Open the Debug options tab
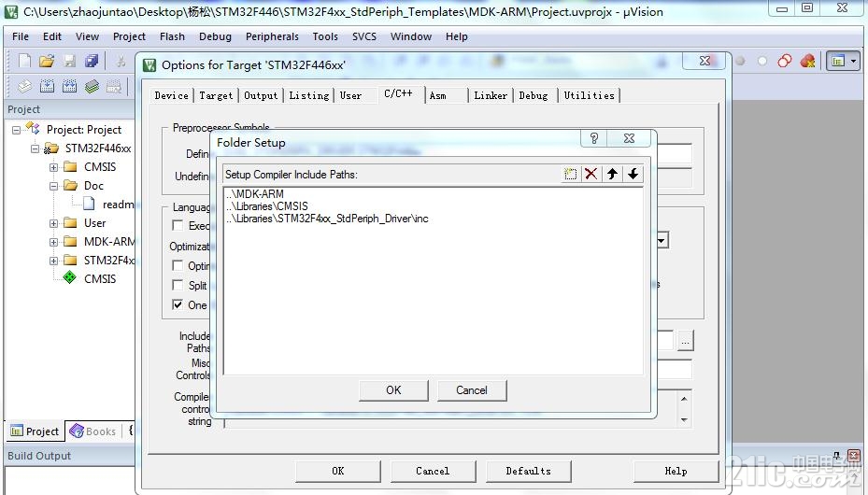 pos(534,95)
